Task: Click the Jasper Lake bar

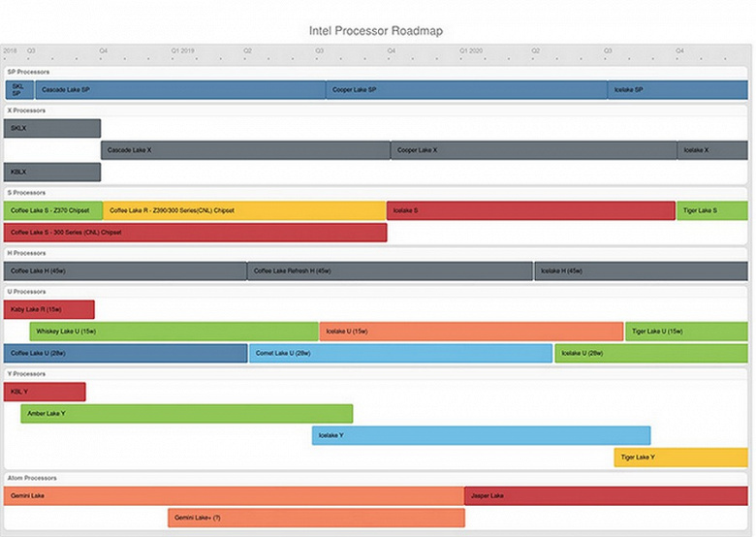Action: click(x=606, y=496)
